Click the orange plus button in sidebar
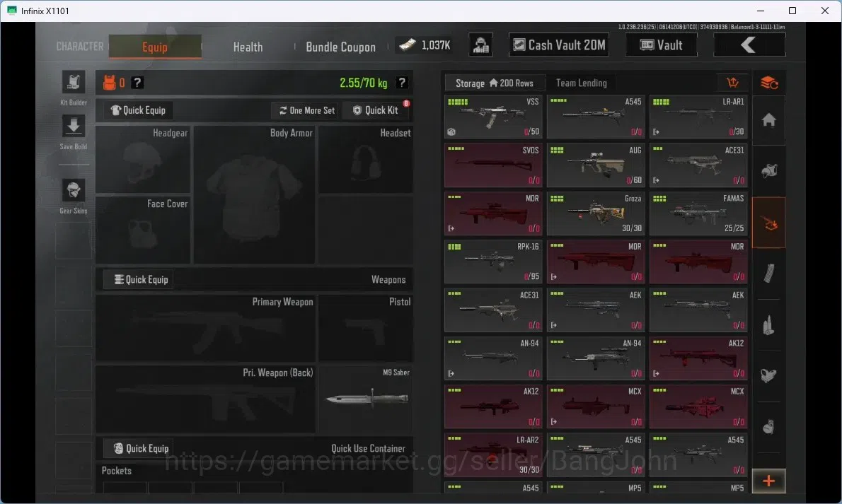 coord(769,481)
